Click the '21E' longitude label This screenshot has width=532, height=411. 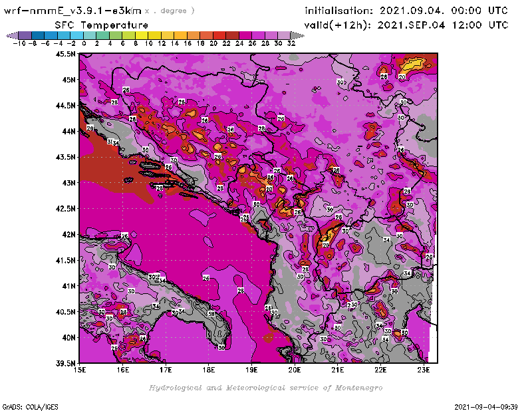point(338,370)
